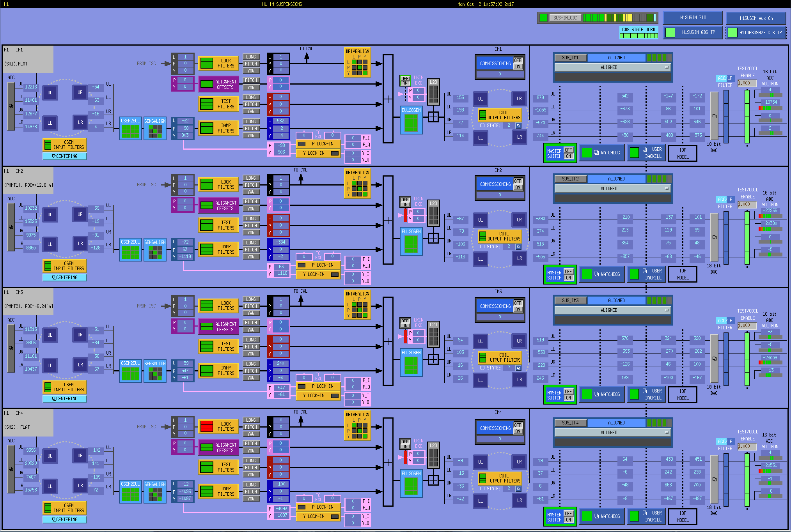The image size is (791, 532).
Task: Turn IM1 Commissioning switch ON
Action: [518, 67]
